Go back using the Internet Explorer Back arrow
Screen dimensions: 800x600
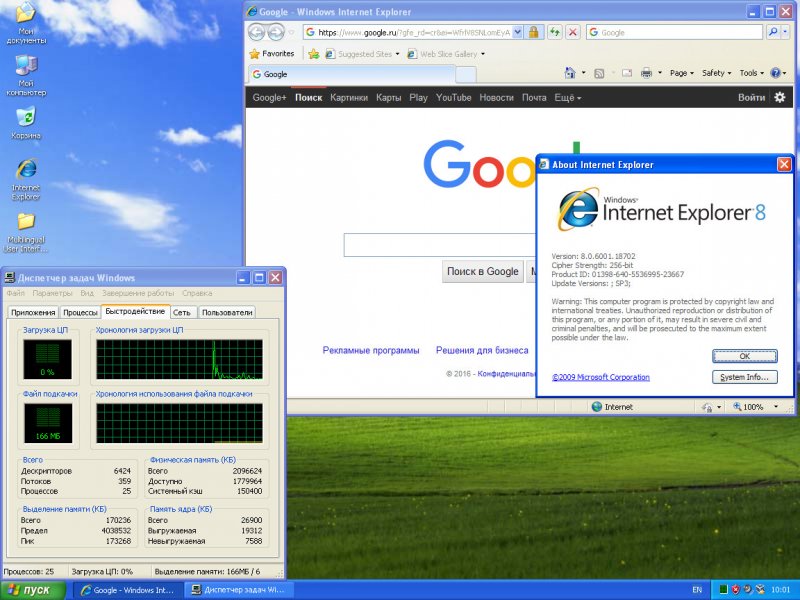[257, 33]
